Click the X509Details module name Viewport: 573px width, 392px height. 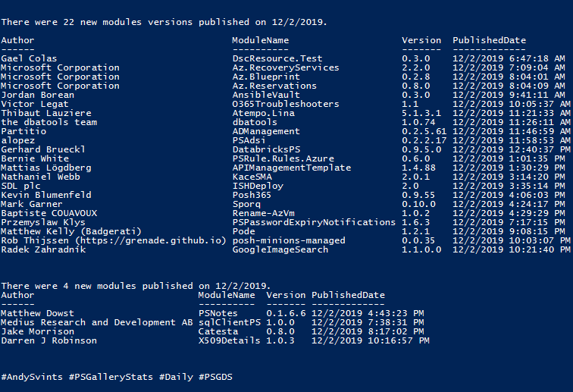230,340
